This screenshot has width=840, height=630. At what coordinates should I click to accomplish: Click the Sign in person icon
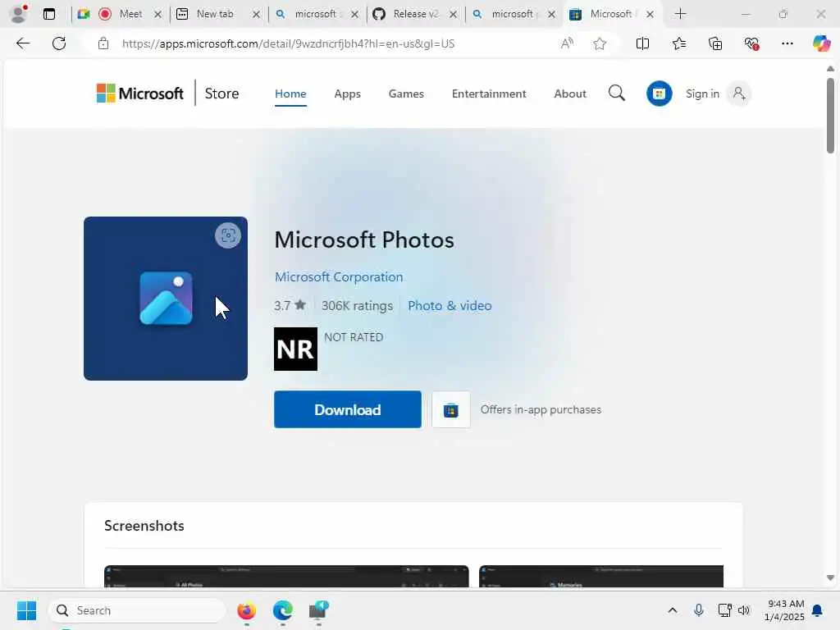coord(739,94)
